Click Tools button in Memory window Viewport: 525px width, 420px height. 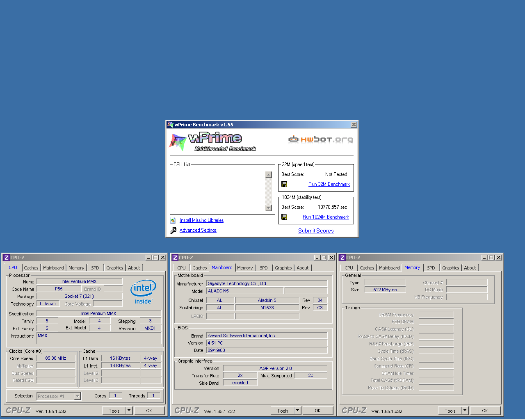coord(450,411)
